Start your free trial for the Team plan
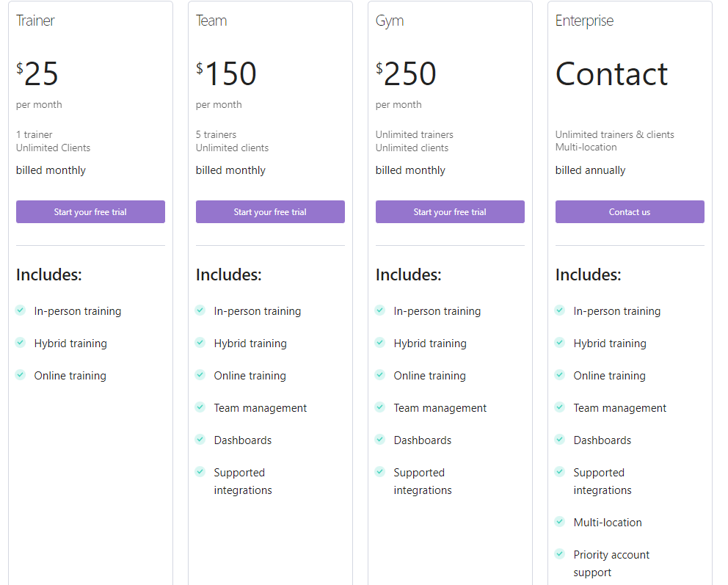This screenshot has width=728, height=585. pos(270,211)
